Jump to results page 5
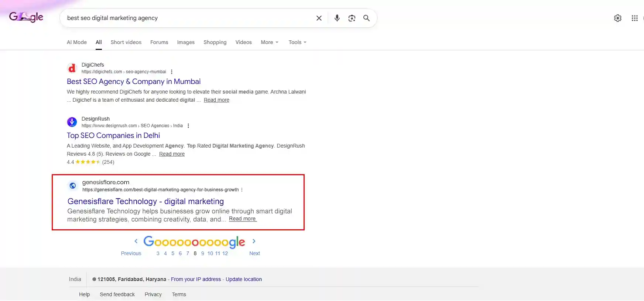This screenshot has width=644, height=301. (x=173, y=253)
